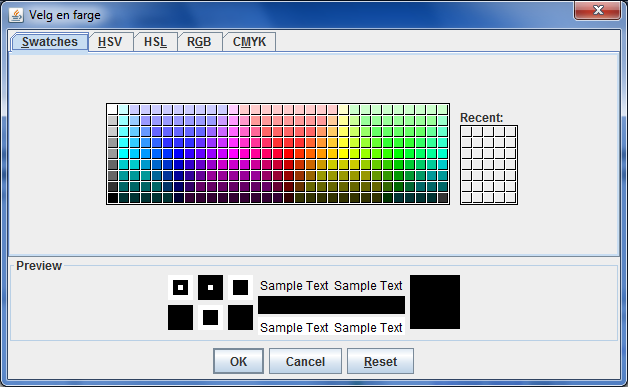Click the bottom-right empty Recent swatch
628x387 pixels.
(x=511, y=198)
